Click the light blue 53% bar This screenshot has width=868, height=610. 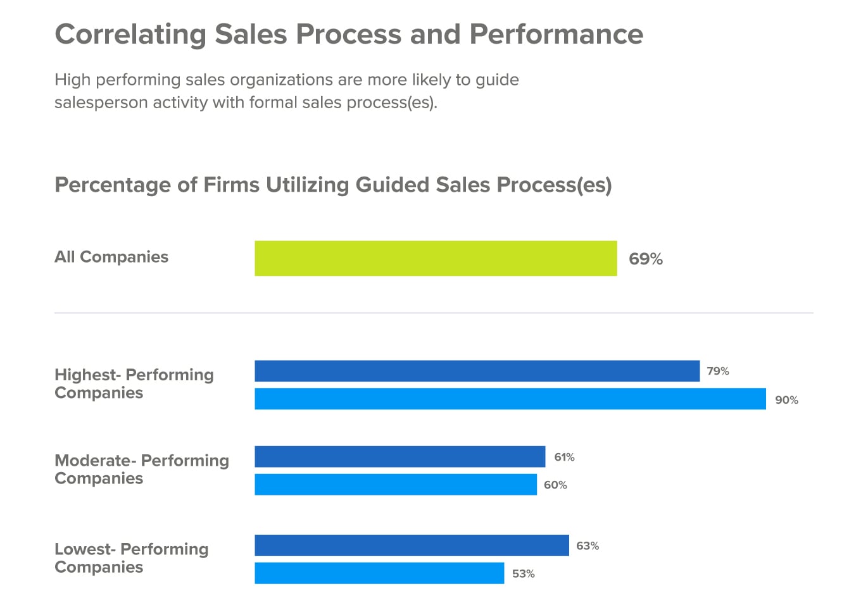pos(379,573)
